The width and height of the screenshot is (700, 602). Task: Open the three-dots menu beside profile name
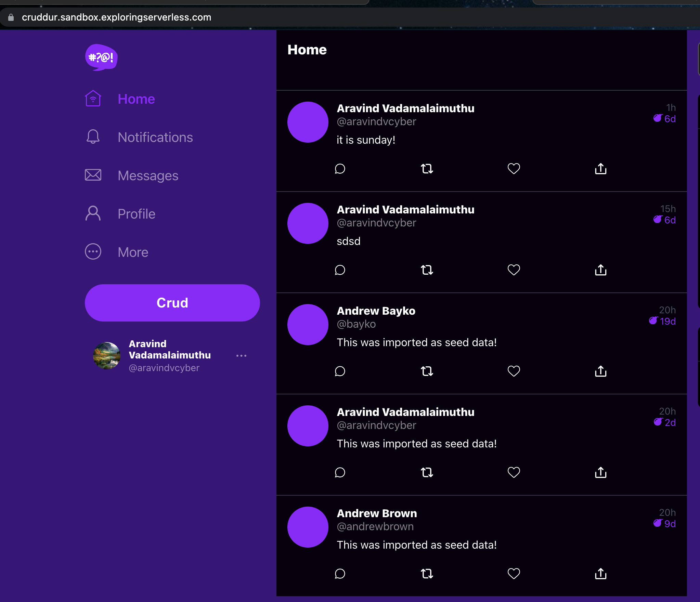pyautogui.click(x=241, y=356)
